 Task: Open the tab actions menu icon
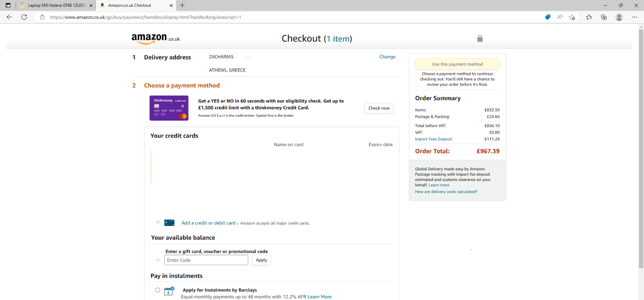click(8, 5)
